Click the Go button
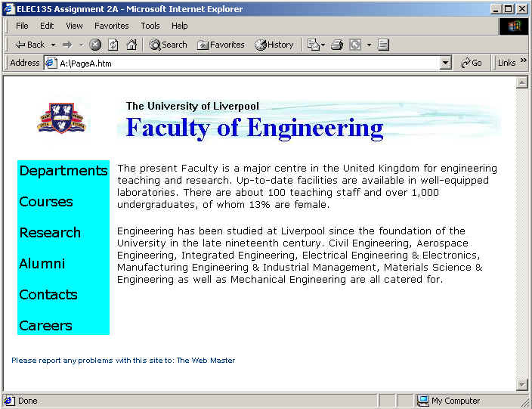The height and width of the screenshot is (409, 532). click(472, 63)
